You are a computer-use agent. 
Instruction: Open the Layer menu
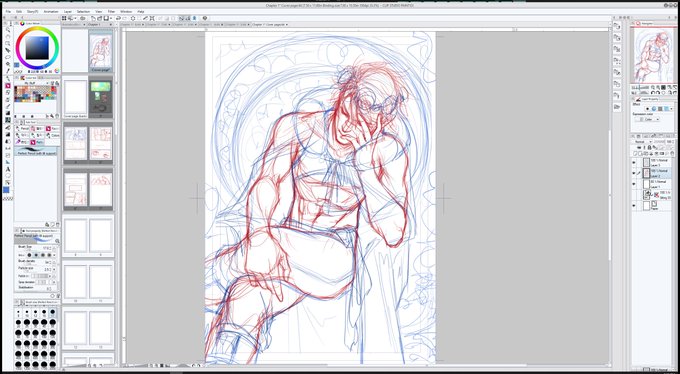pyautogui.click(x=68, y=11)
